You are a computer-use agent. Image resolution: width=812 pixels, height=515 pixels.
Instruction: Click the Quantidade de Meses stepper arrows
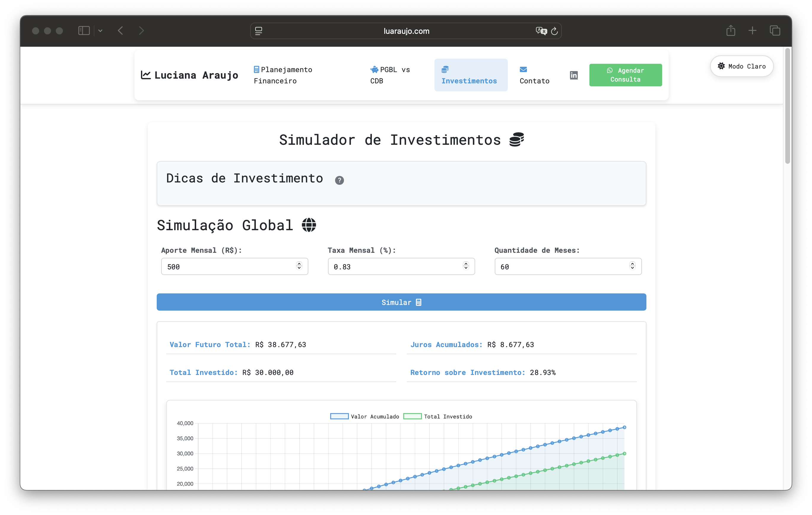(632, 266)
